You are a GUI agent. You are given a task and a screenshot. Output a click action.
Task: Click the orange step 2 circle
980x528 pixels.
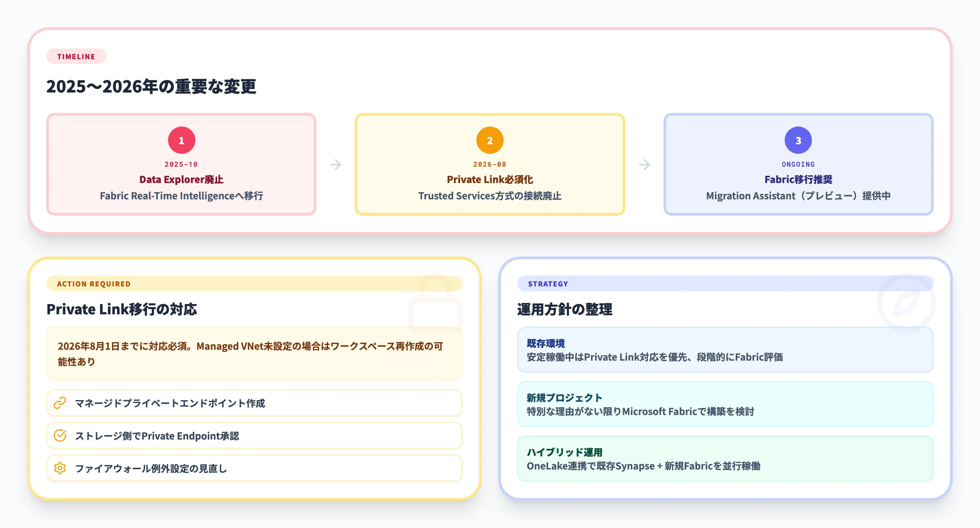point(490,141)
